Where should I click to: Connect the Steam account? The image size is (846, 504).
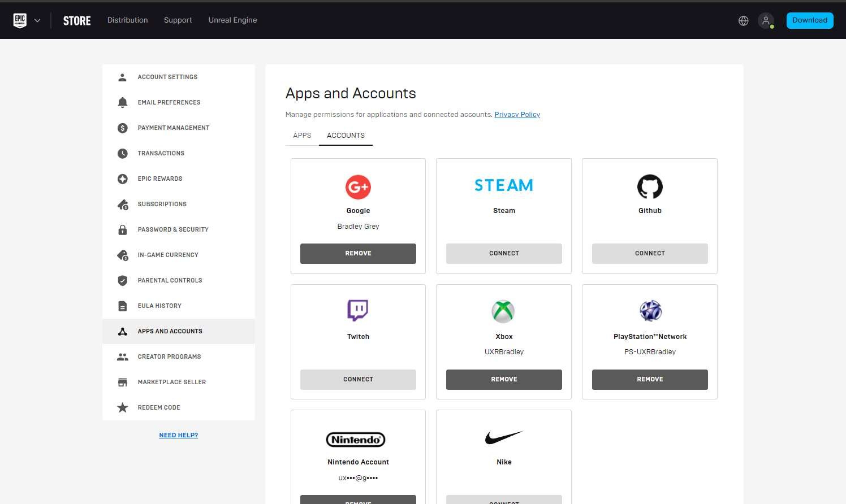(504, 254)
